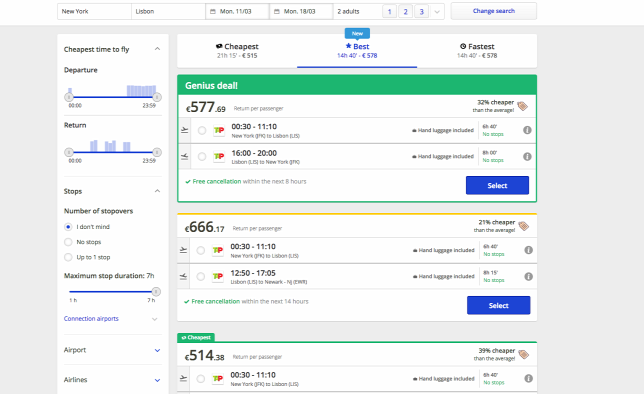Screen dimensions: 644x394
Task: Click price tag icon next to 39% cheaper
Action: (524, 354)
